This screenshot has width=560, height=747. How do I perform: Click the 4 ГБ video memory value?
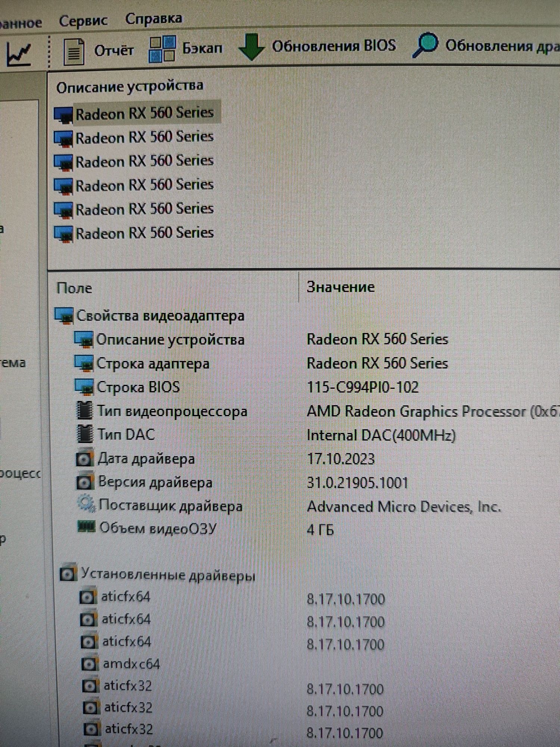click(x=320, y=530)
